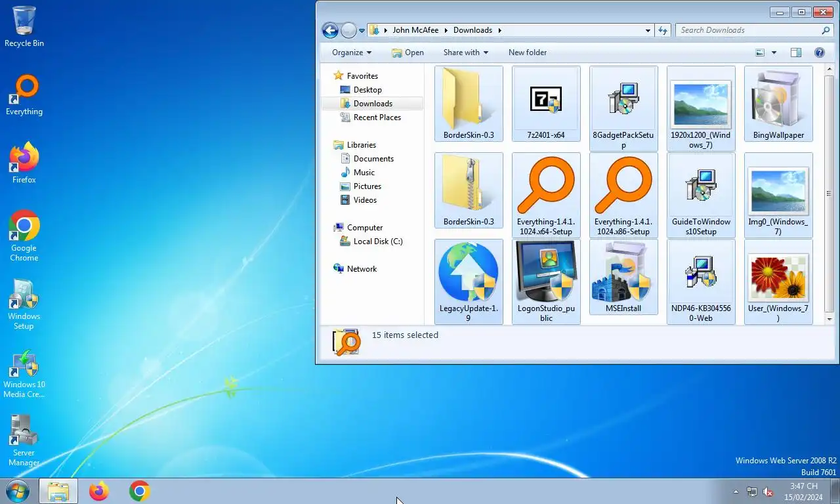The width and height of the screenshot is (840, 504).
Task: Expand the address bar history dropdown
Action: 648,30
